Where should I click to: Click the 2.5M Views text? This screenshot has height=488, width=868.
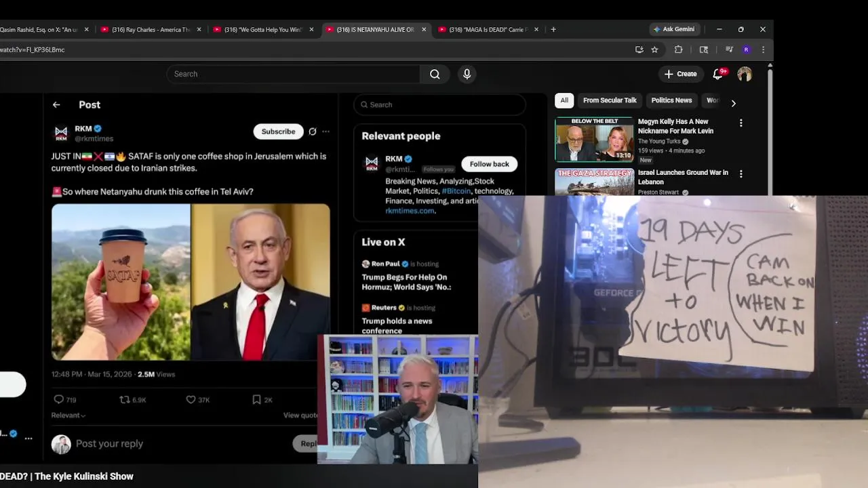(156, 374)
